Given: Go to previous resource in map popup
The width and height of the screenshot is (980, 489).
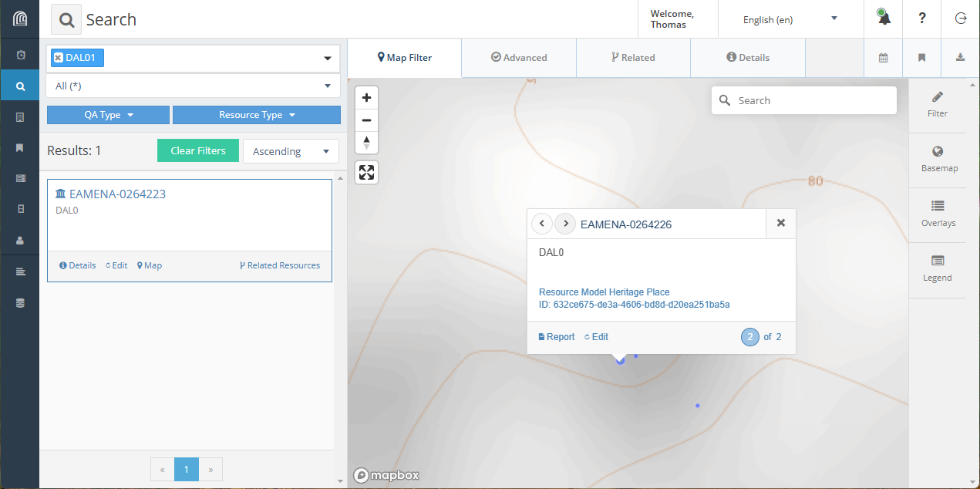Looking at the screenshot, I should (542, 224).
